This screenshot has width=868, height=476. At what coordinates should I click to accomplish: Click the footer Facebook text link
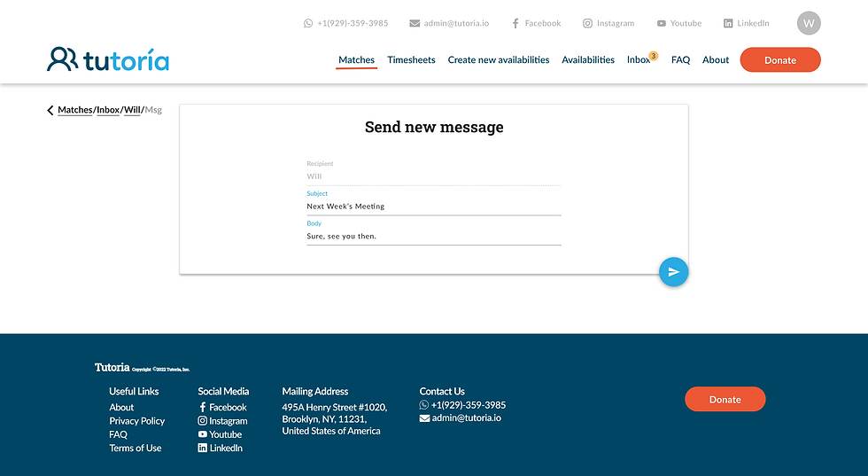228,407
